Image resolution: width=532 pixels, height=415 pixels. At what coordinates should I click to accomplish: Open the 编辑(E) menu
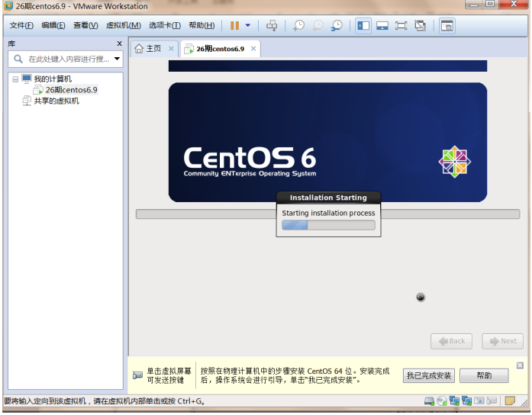point(53,25)
